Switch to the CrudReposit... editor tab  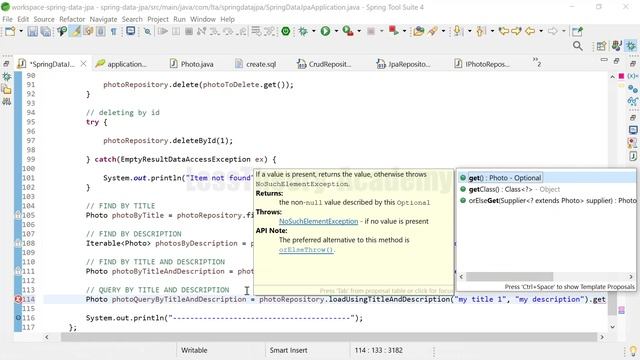(x=324, y=64)
